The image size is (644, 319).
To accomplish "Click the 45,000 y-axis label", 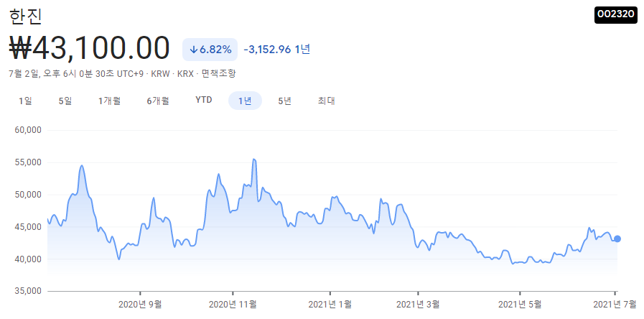I will 28,227.
